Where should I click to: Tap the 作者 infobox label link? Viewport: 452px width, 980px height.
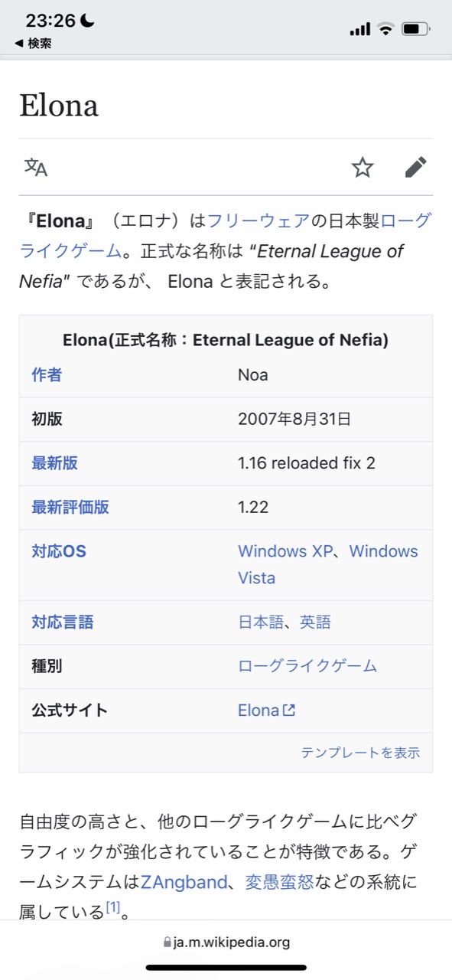(x=47, y=374)
